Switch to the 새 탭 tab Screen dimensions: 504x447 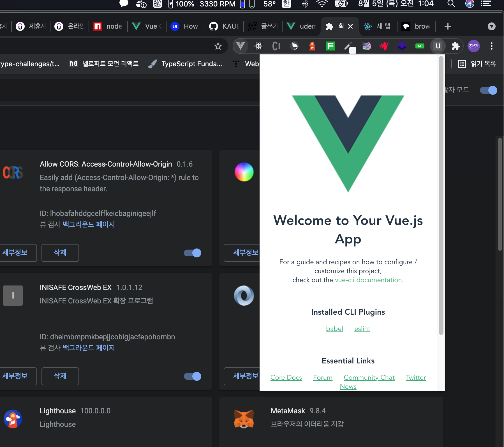[378, 26]
